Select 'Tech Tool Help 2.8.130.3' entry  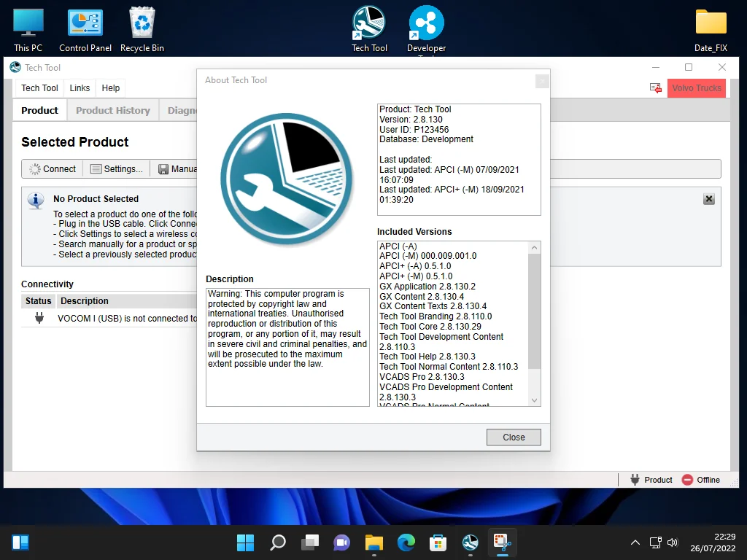pyautogui.click(x=427, y=357)
